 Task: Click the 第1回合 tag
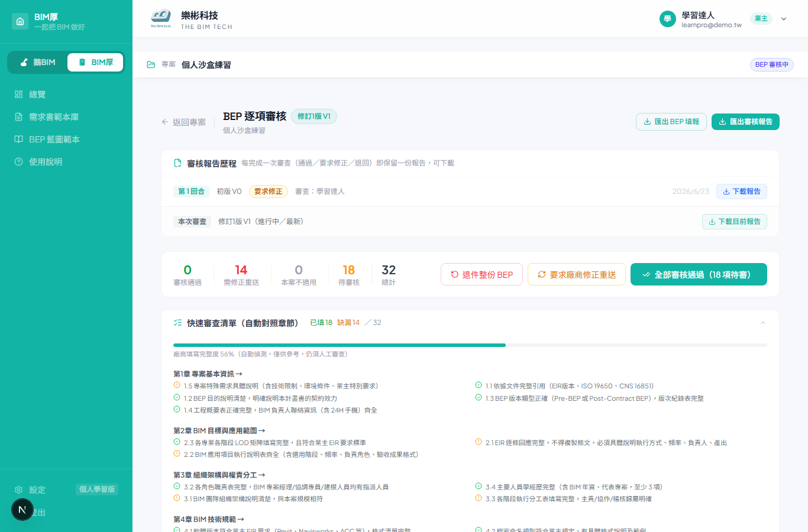tap(191, 192)
